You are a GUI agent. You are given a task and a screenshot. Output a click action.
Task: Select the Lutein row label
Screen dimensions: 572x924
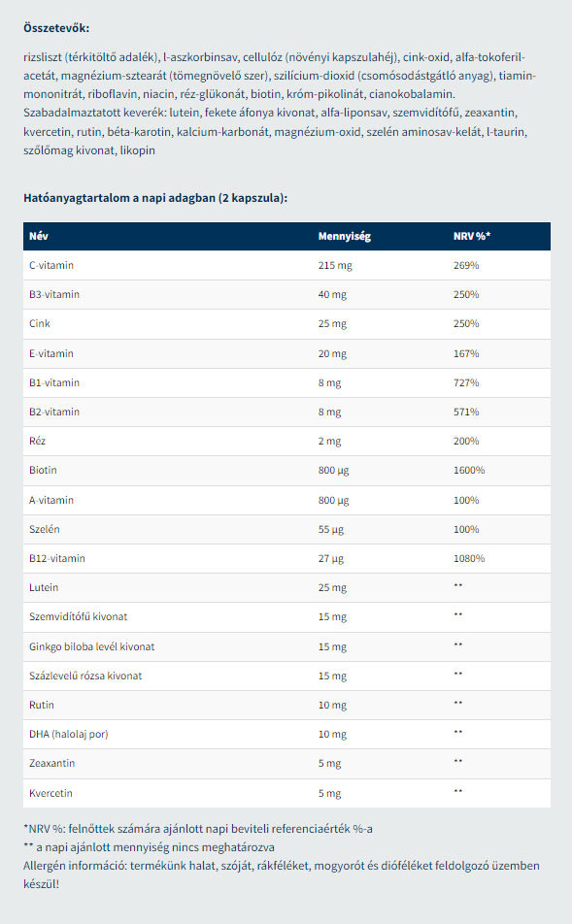[x=44, y=587]
